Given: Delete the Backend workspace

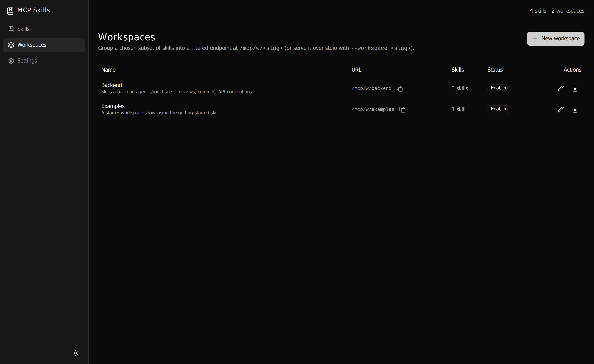Looking at the screenshot, I should click(x=575, y=89).
